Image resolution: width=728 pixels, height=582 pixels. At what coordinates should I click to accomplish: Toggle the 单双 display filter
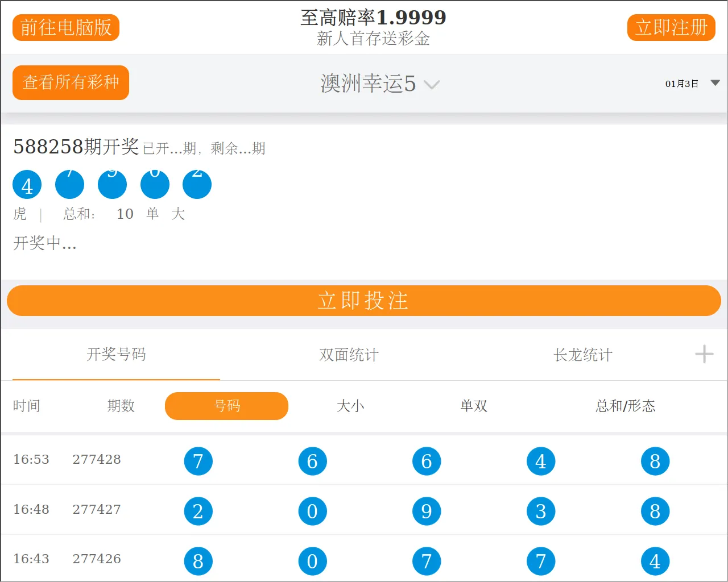click(474, 406)
